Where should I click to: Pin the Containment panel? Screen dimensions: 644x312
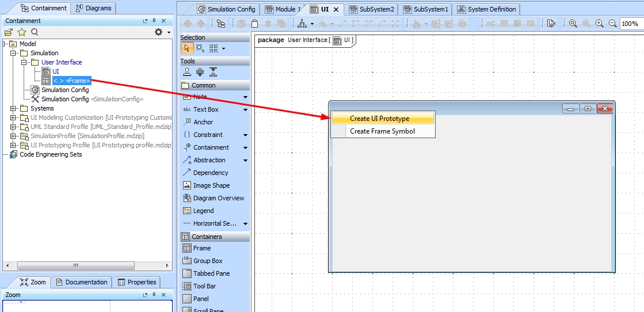[154, 21]
